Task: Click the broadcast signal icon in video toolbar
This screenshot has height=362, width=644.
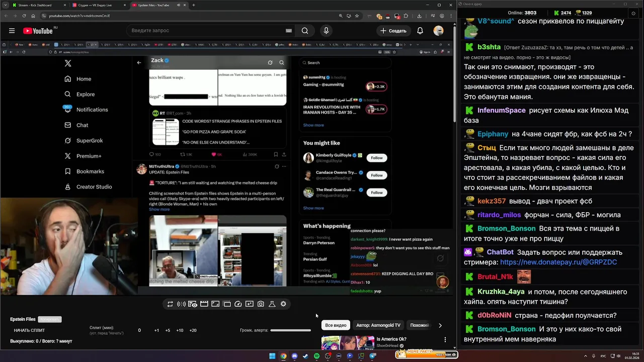Action: (x=182, y=304)
